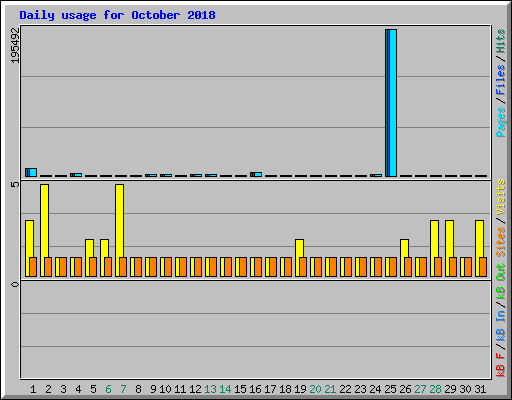The image size is (512, 400).
Task: Click day label 1 on the x-axis
Action: point(33,389)
